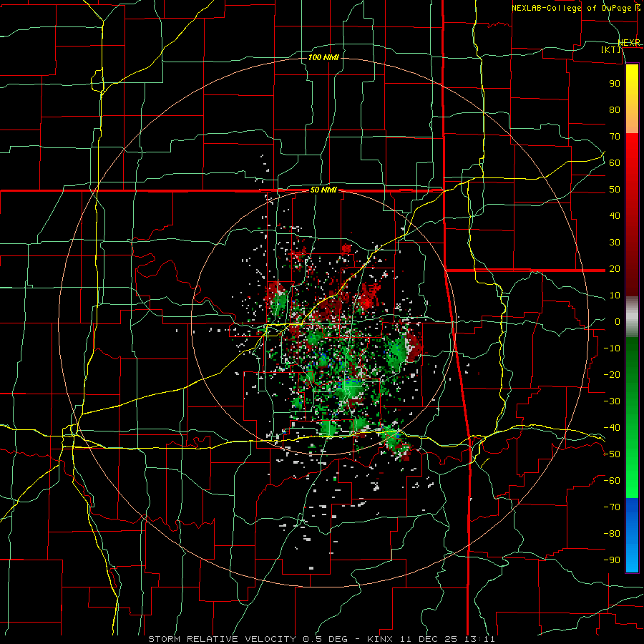
Task: Click the 100 NMI range ring label
Action: point(323,57)
